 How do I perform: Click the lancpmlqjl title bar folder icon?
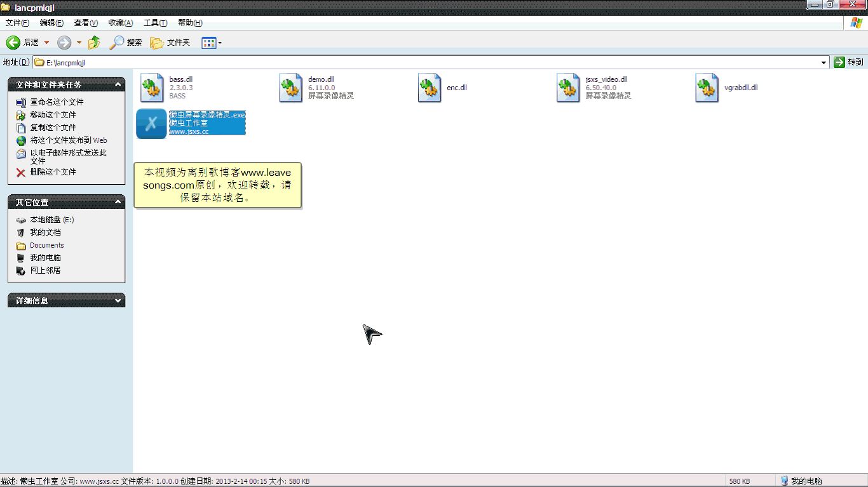click(6, 8)
